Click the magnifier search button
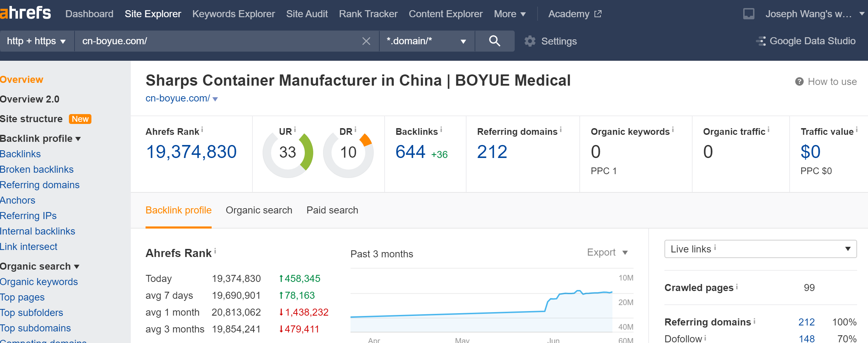This screenshot has height=343, width=868. pyautogui.click(x=495, y=41)
